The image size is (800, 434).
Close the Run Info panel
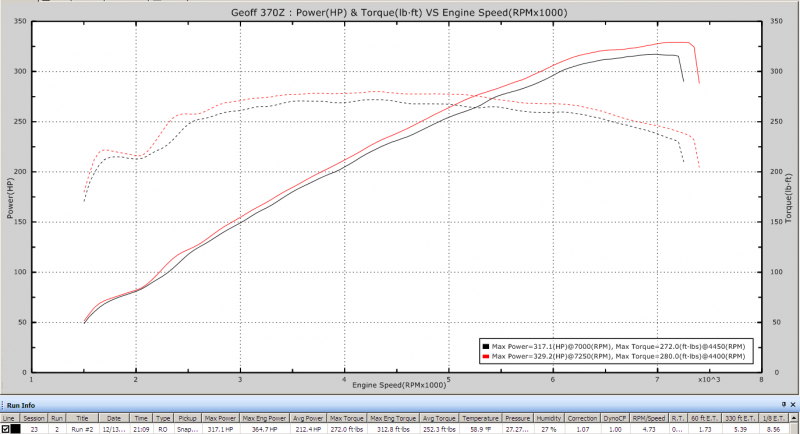[x=793, y=404]
